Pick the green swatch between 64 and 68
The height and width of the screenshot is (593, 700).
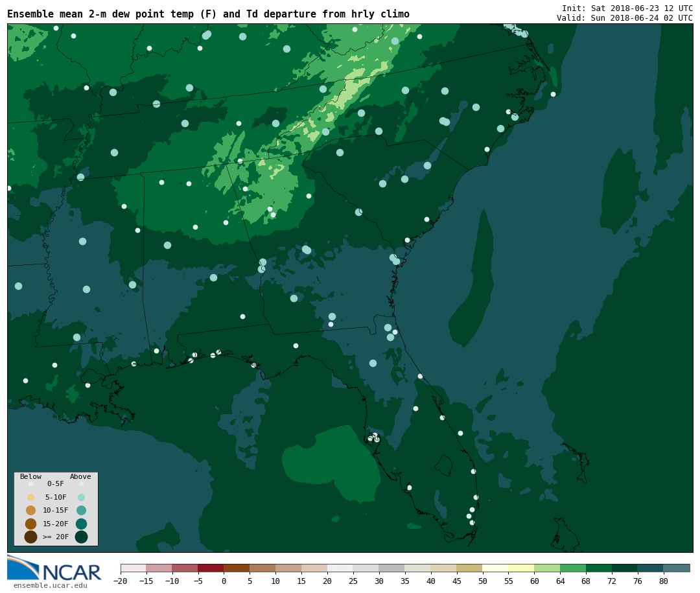click(573, 568)
